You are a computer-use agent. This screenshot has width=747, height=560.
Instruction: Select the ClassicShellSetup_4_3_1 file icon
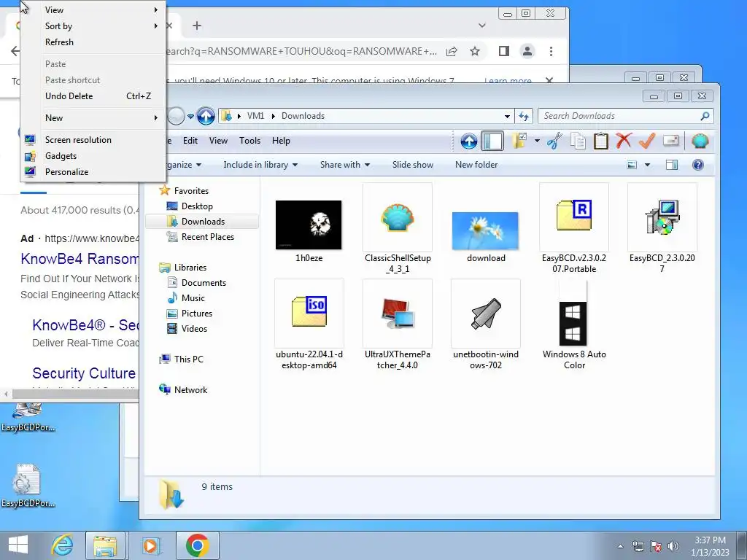click(x=398, y=217)
